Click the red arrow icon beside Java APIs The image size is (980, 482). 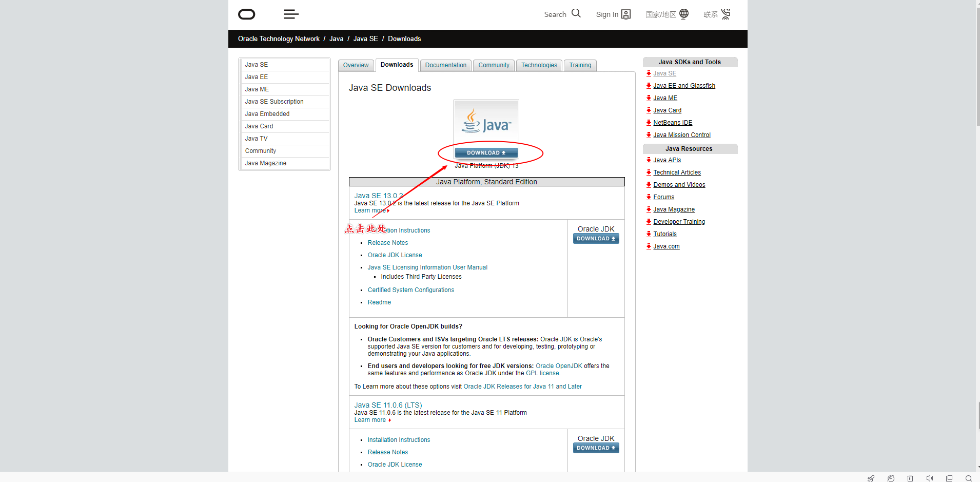(649, 160)
